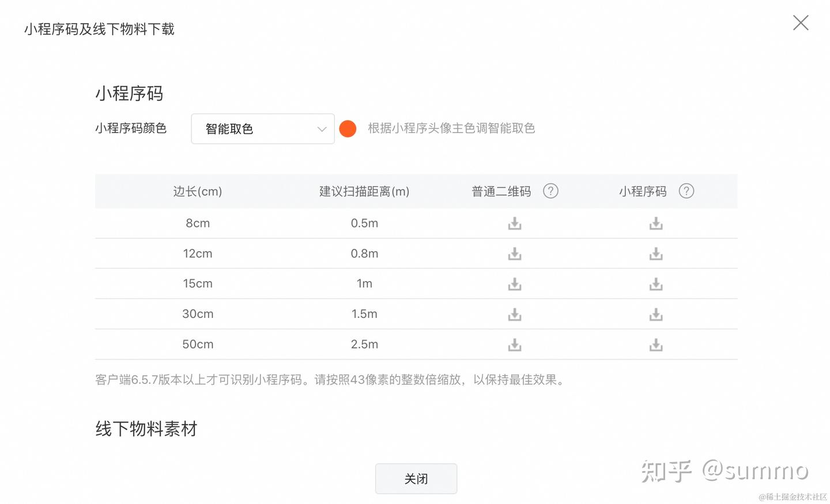Click the 关闭 button

pyautogui.click(x=416, y=479)
